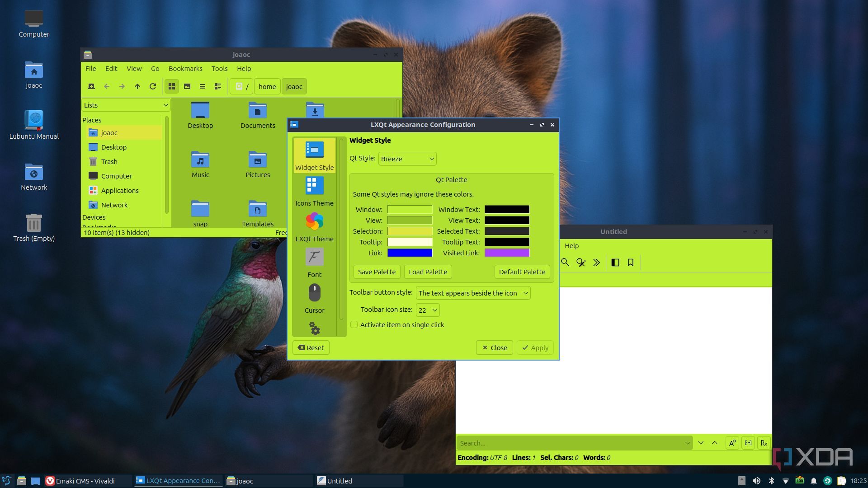Enable Activate item on single click
Viewport: 868px width, 488px height.
(x=354, y=324)
